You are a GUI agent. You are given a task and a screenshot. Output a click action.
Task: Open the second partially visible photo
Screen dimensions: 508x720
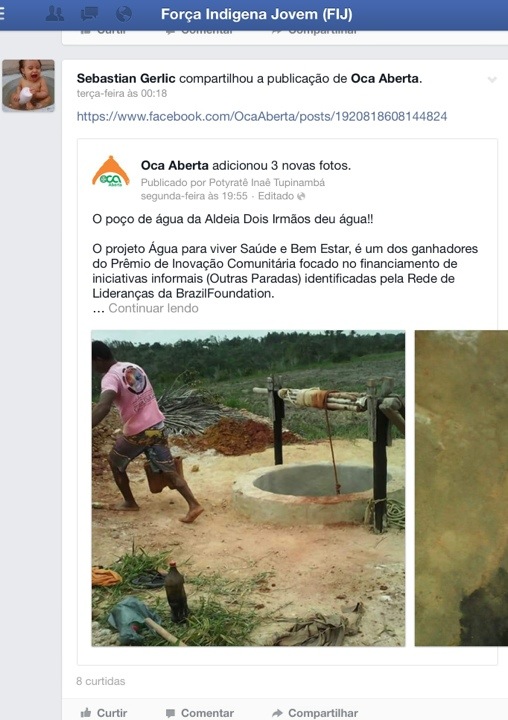pos(461,488)
